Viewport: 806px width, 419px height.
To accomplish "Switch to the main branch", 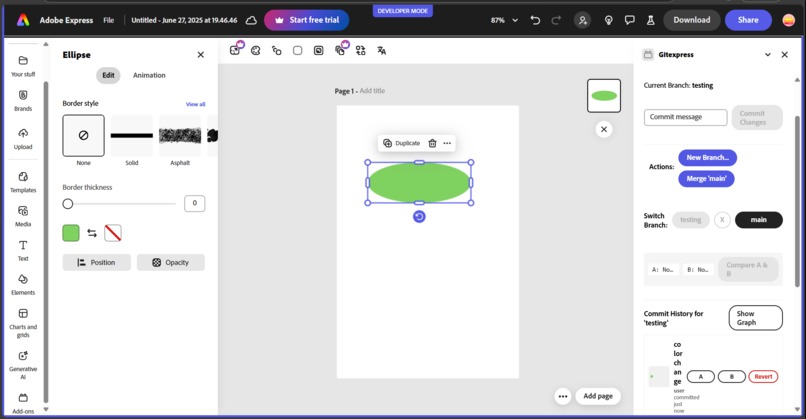I will click(x=759, y=220).
